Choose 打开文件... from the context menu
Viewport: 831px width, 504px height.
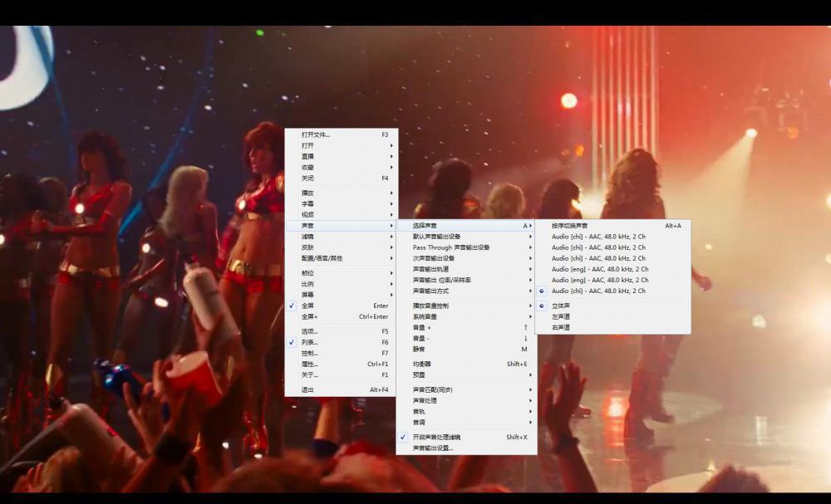[x=342, y=135]
